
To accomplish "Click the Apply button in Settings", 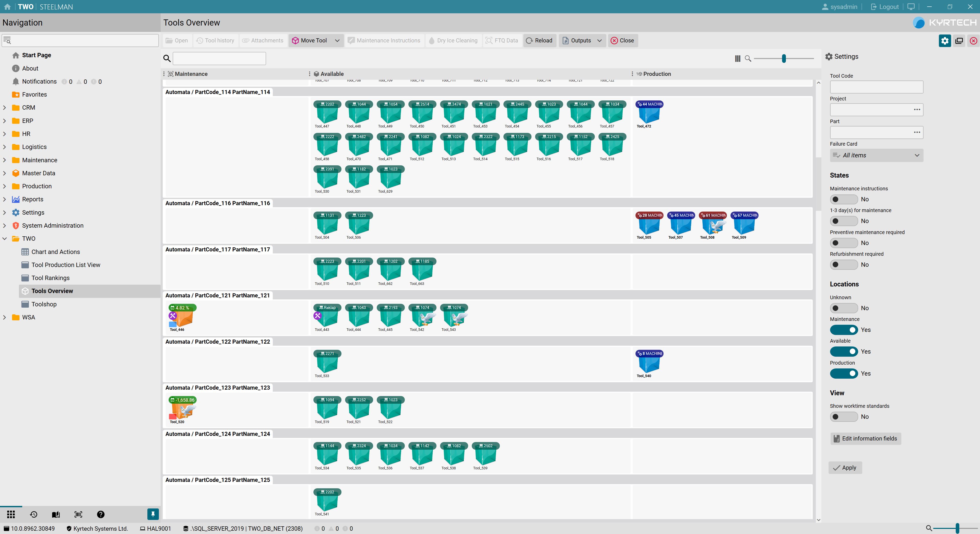I will [x=845, y=468].
